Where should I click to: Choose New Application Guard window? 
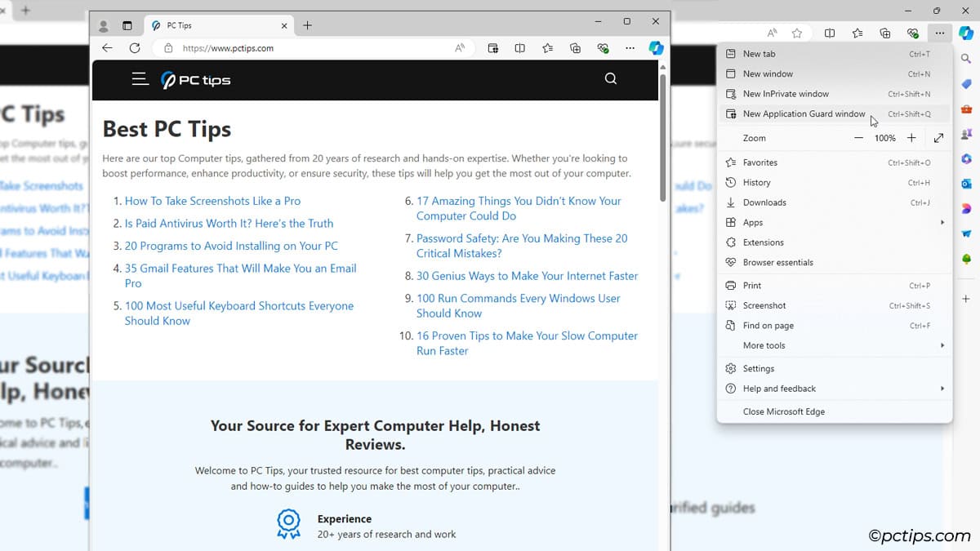(835, 114)
